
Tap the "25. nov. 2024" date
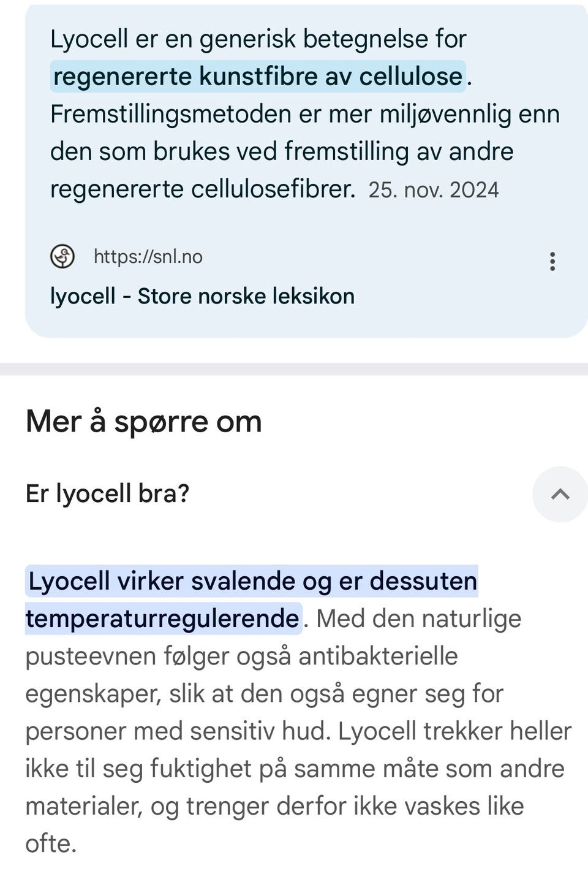pyautogui.click(x=434, y=190)
